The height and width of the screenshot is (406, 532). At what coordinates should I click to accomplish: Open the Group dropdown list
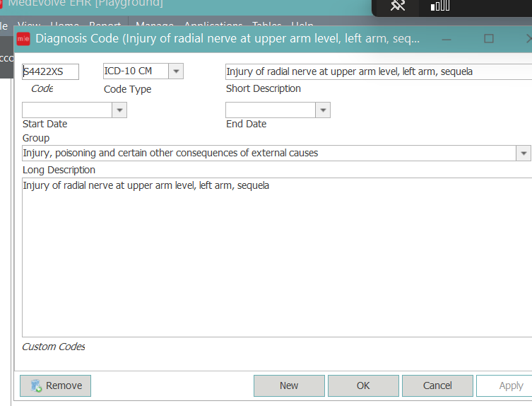click(524, 153)
